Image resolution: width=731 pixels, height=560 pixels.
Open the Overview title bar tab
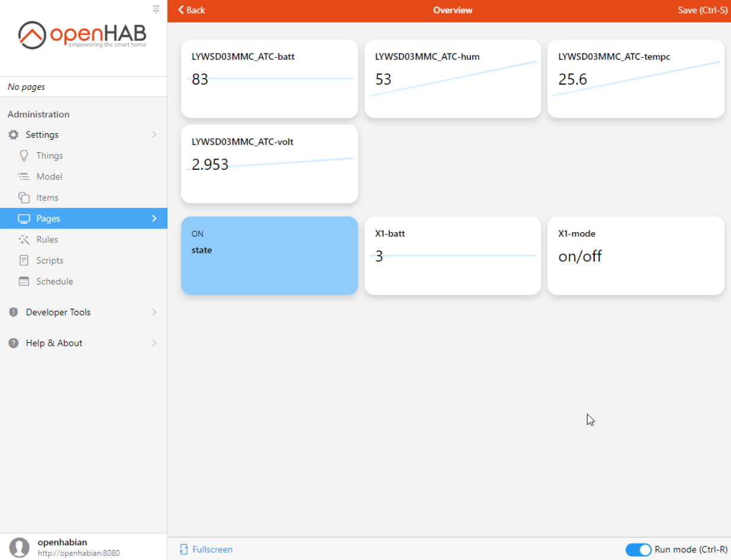(x=453, y=10)
